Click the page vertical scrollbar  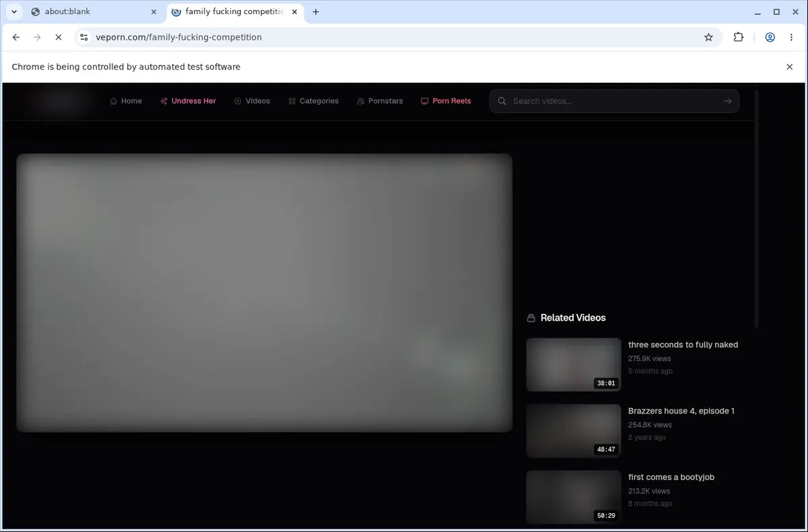click(x=756, y=209)
